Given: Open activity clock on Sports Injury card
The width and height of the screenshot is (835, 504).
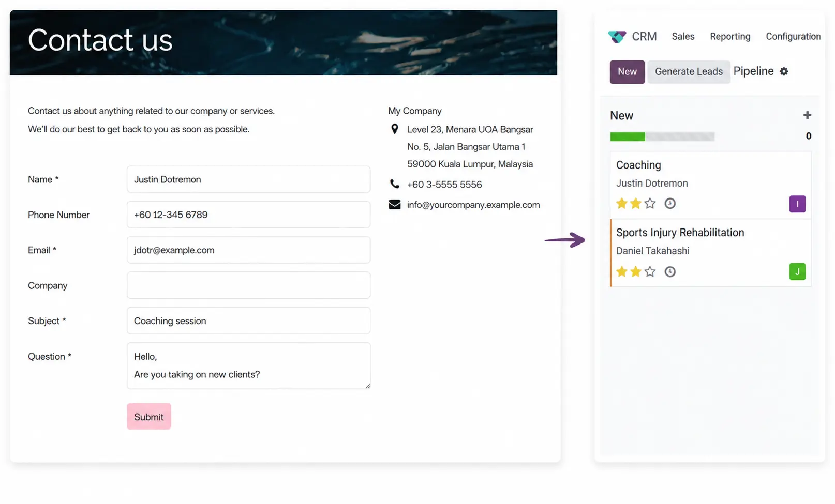Looking at the screenshot, I should (670, 272).
